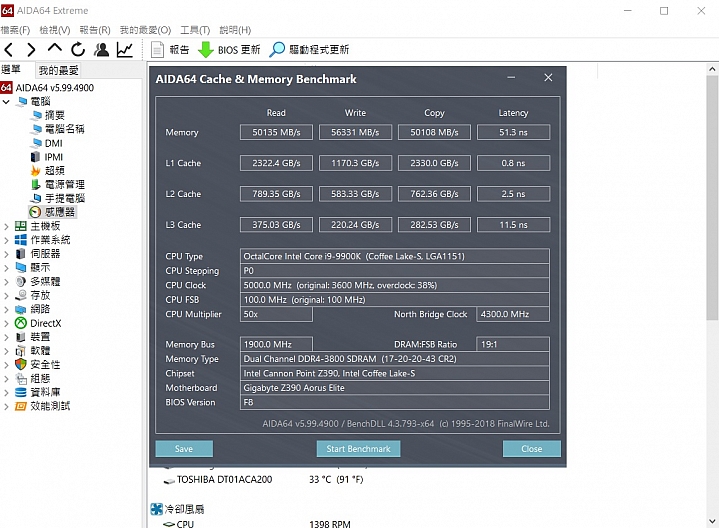Image resolution: width=719 pixels, height=528 pixels.
Task: Open the 報告(R) menu
Action: click(95, 30)
